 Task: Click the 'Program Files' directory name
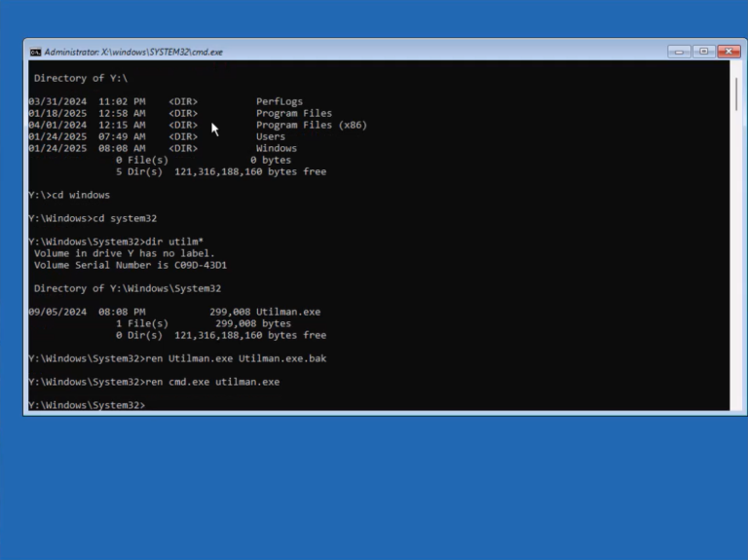pyautogui.click(x=294, y=113)
